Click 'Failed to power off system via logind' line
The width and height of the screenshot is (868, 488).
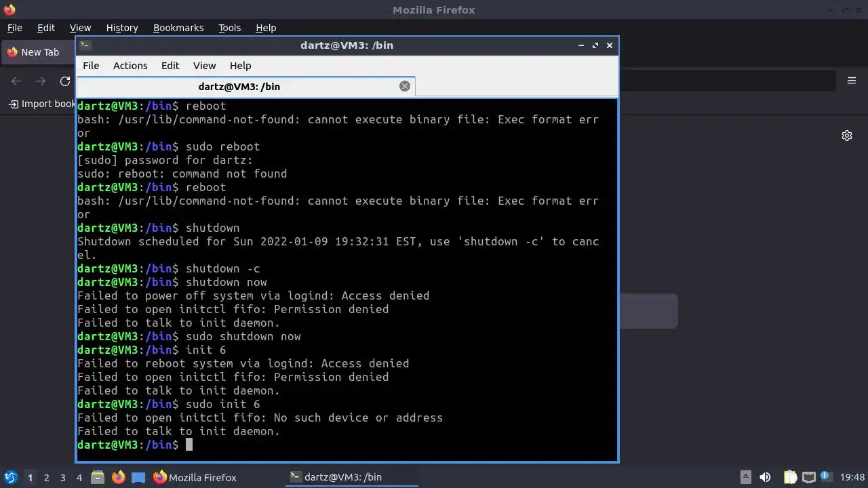253,296
